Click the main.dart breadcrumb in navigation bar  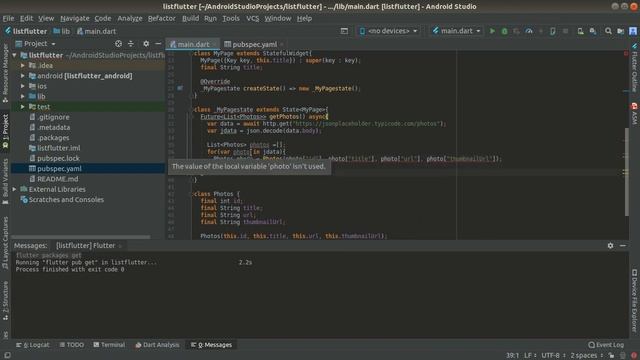(x=96, y=31)
